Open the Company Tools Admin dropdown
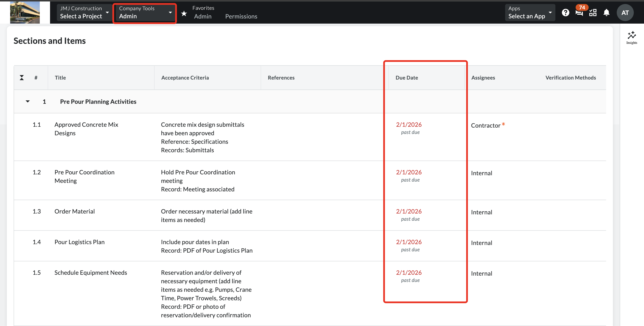The height and width of the screenshot is (326, 644). [145, 13]
